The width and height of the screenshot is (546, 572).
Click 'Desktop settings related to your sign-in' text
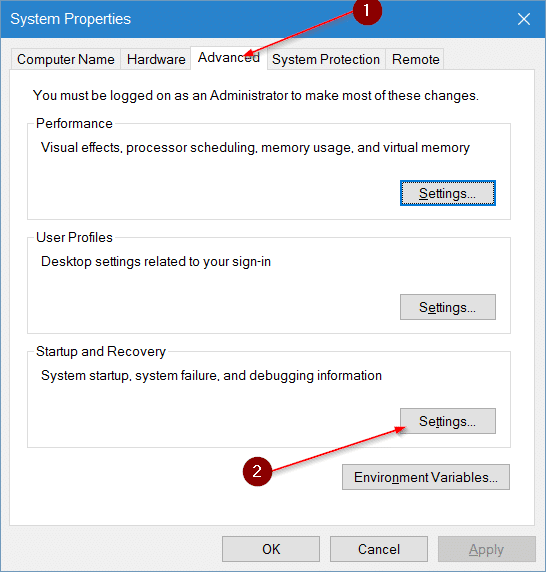156,262
